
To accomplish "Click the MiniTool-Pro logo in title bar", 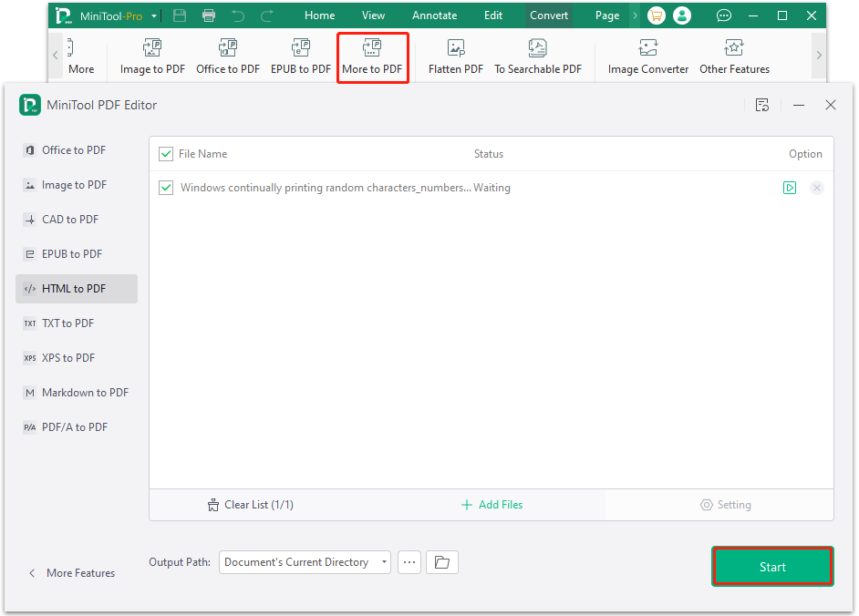I will tap(64, 15).
